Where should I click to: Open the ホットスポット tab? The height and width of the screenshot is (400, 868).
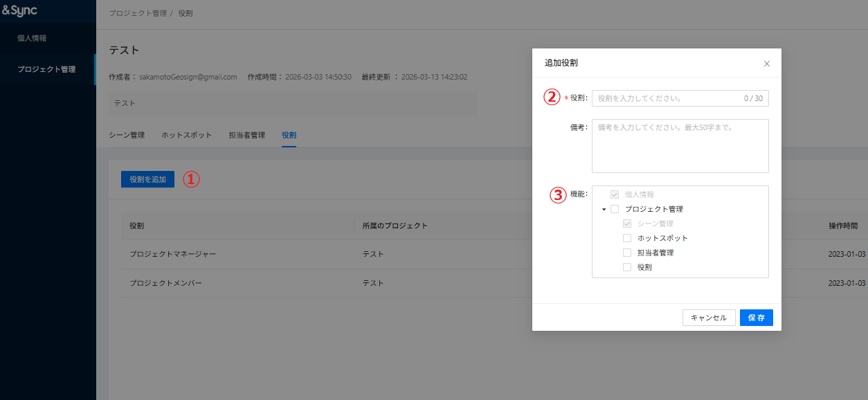[186, 135]
